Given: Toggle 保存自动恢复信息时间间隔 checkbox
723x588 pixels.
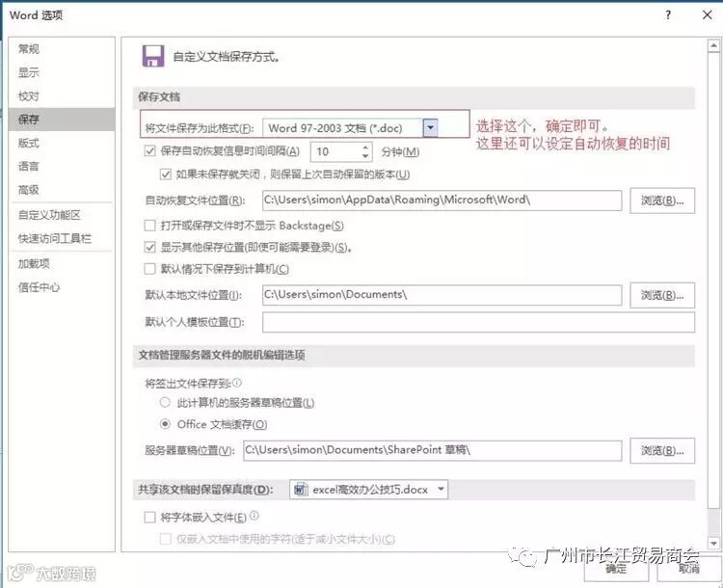Looking at the screenshot, I should (x=149, y=150).
